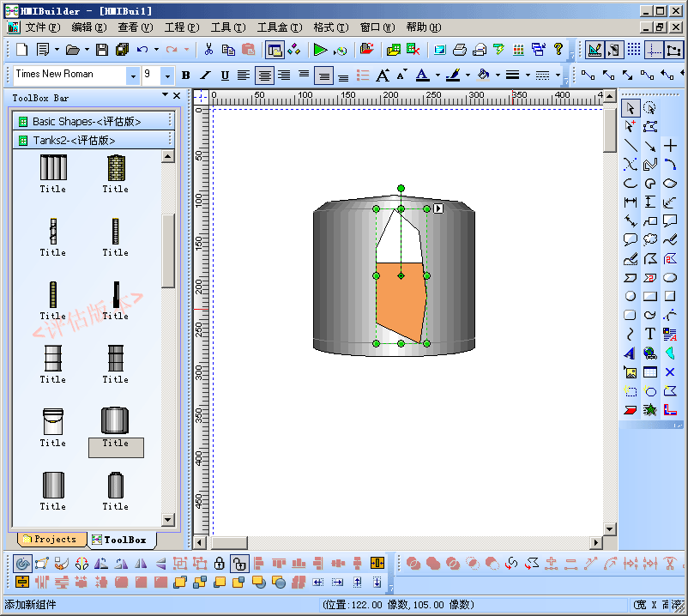
Task: Select the pointer arrow selection tool
Action: (631, 108)
